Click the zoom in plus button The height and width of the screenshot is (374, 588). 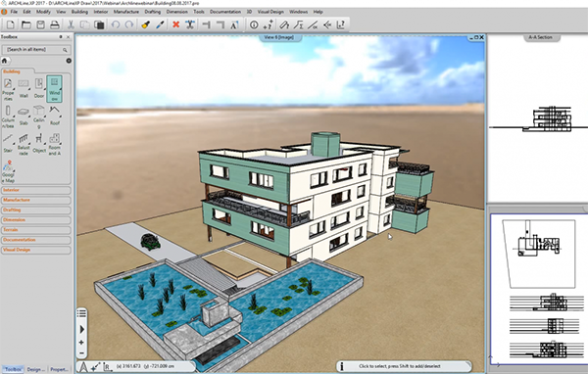[x=81, y=343]
